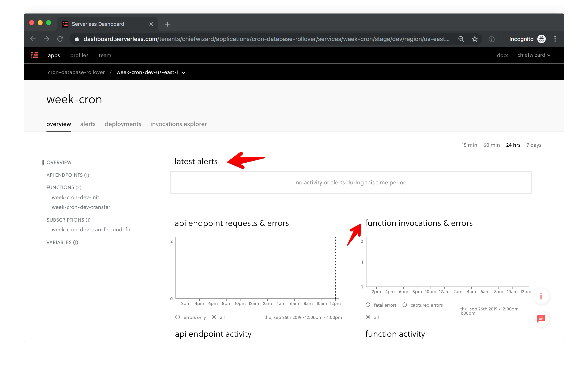Reload the page with refresh icon

point(60,39)
